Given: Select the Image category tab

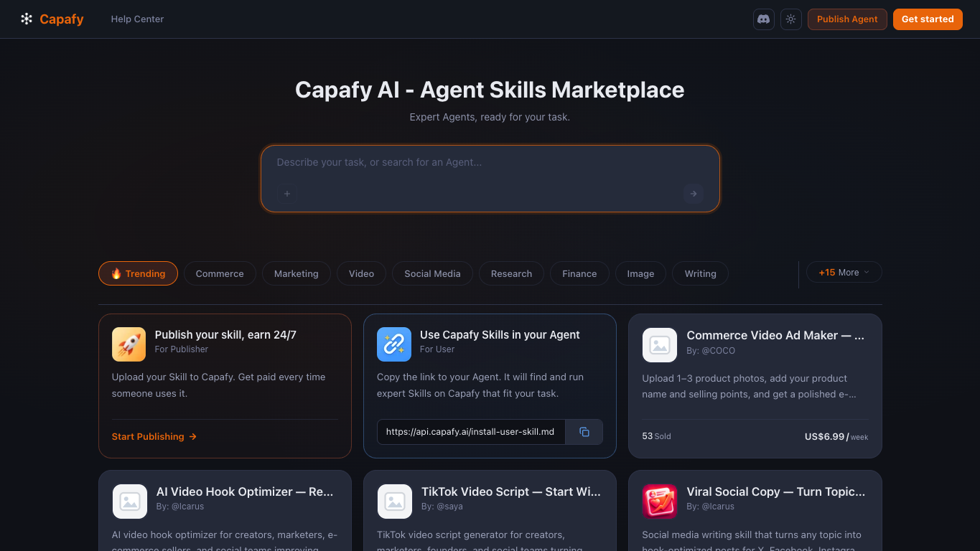Looking at the screenshot, I should 640,273.
